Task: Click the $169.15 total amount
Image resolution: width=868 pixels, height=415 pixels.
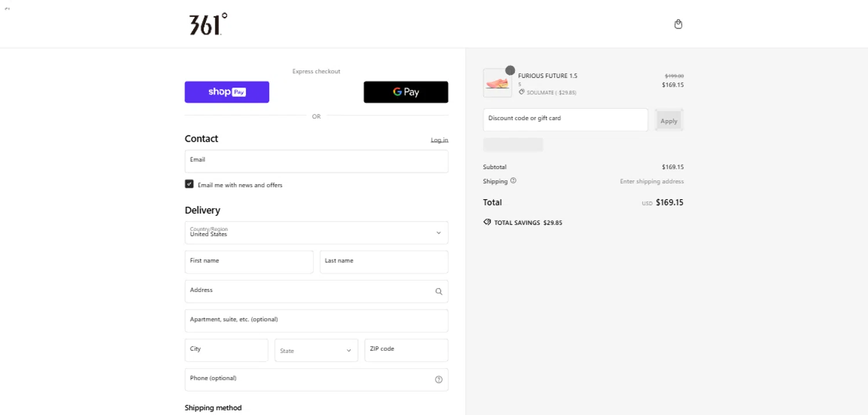Action: point(670,203)
